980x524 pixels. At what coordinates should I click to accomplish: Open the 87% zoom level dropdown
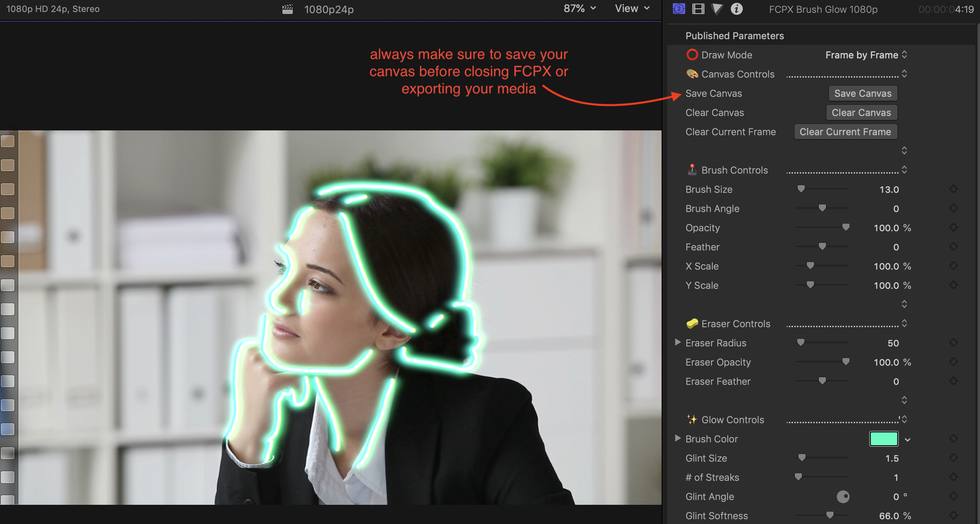click(580, 8)
